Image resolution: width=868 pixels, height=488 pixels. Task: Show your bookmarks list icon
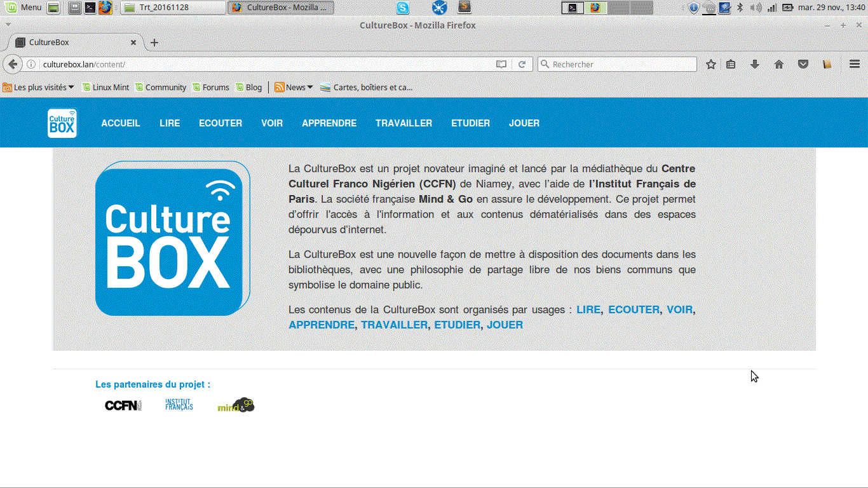pyautogui.click(x=731, y=64)
